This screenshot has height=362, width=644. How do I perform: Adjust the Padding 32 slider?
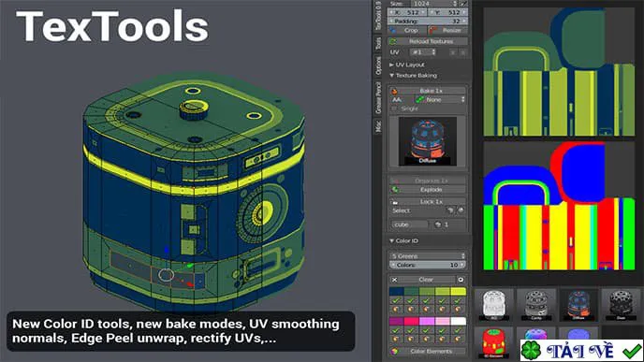pyautogui.click(x=428, y=21)
